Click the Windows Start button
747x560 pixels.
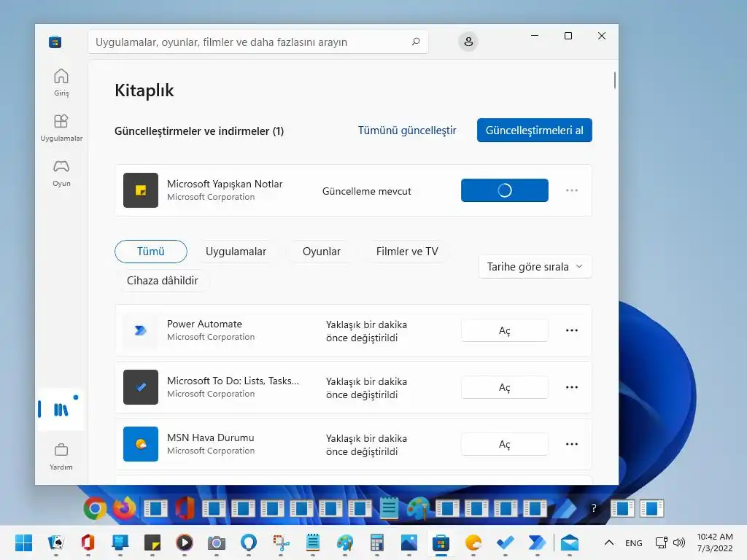click(24, 542)
